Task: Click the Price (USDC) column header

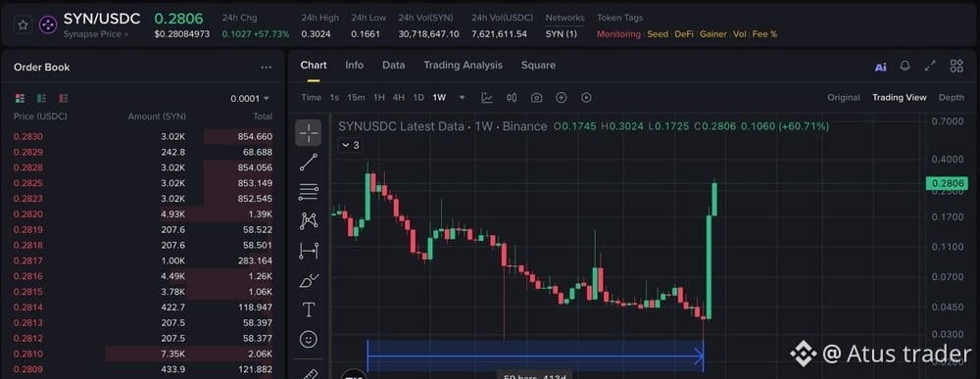Action: tap(40, 117)
